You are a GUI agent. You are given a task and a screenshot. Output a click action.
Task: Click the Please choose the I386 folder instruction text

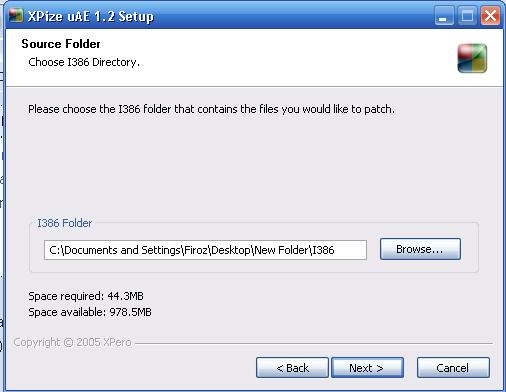(x=211, y=109)
